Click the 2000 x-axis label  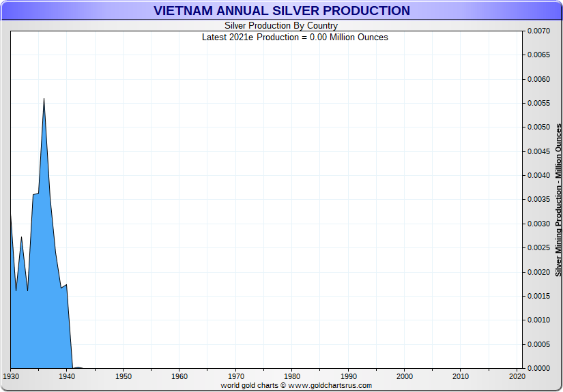tap(405, 376)
